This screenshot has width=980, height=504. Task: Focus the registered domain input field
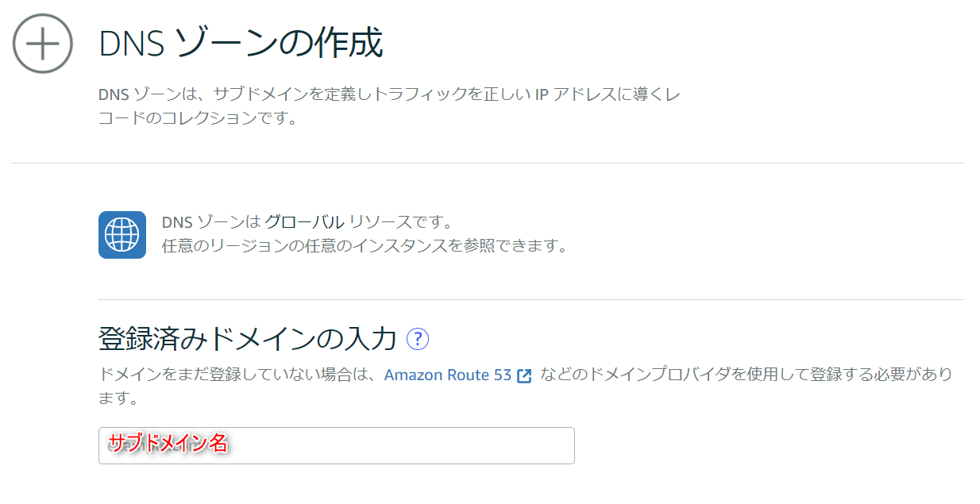tap(337, 445)
